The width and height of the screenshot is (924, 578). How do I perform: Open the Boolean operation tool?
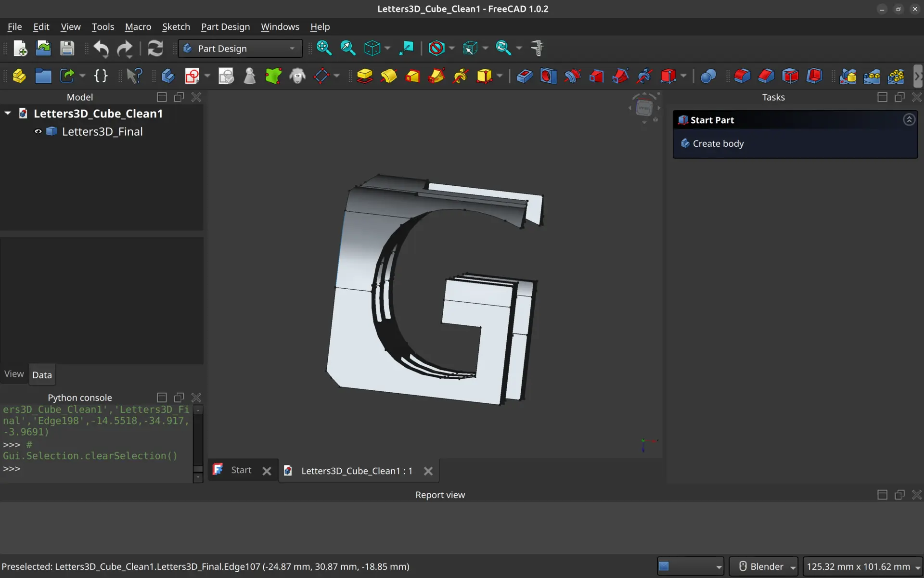tap(708, 76)
